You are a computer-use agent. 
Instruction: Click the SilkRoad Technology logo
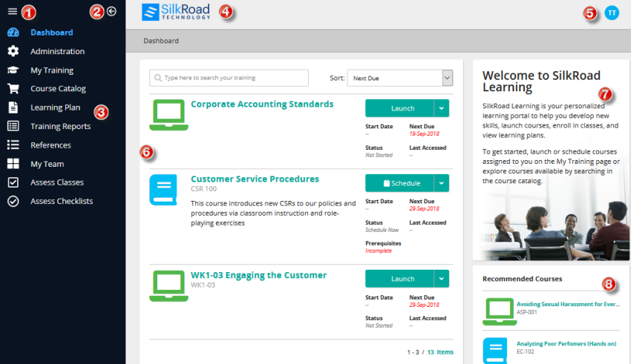click(x=176, y=12)
